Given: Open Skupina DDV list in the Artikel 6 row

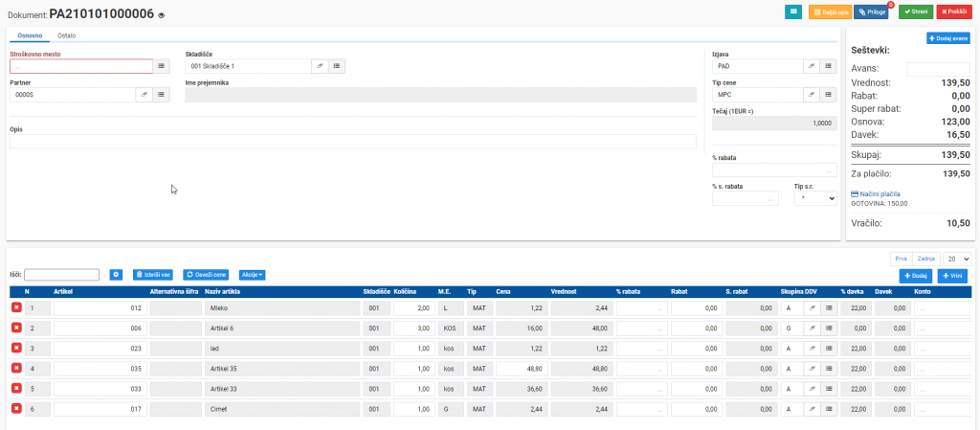Looking at the screenshot, I should coord(829,328).
